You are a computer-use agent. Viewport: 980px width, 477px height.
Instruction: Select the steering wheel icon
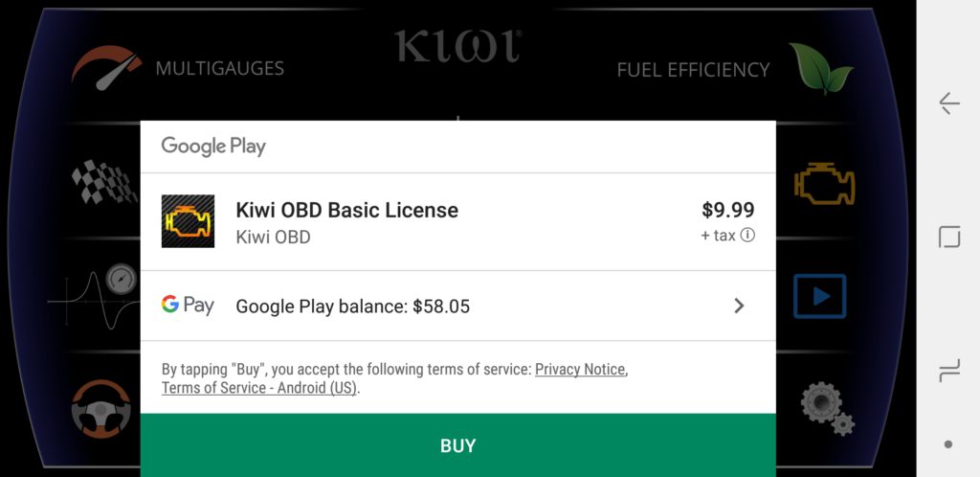click(101, 408)
